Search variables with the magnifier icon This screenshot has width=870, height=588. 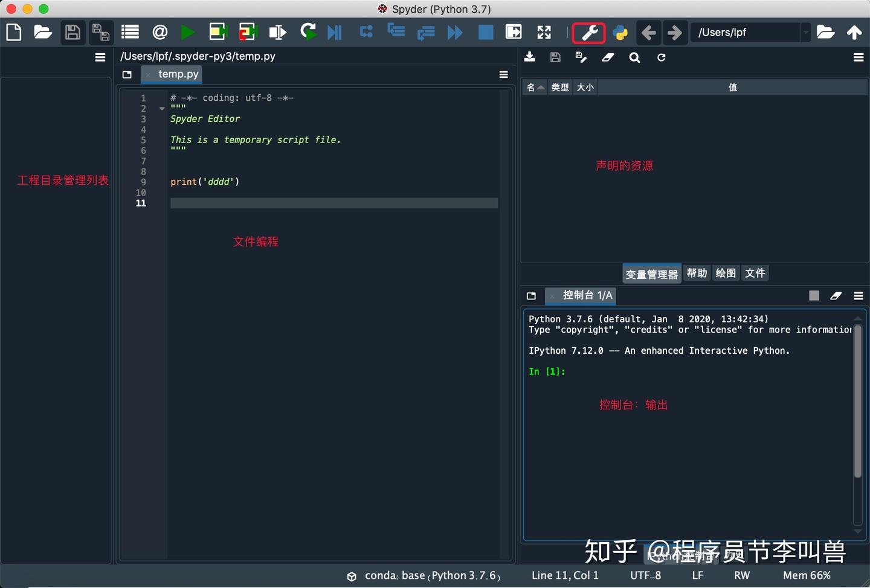click(634, 57)
